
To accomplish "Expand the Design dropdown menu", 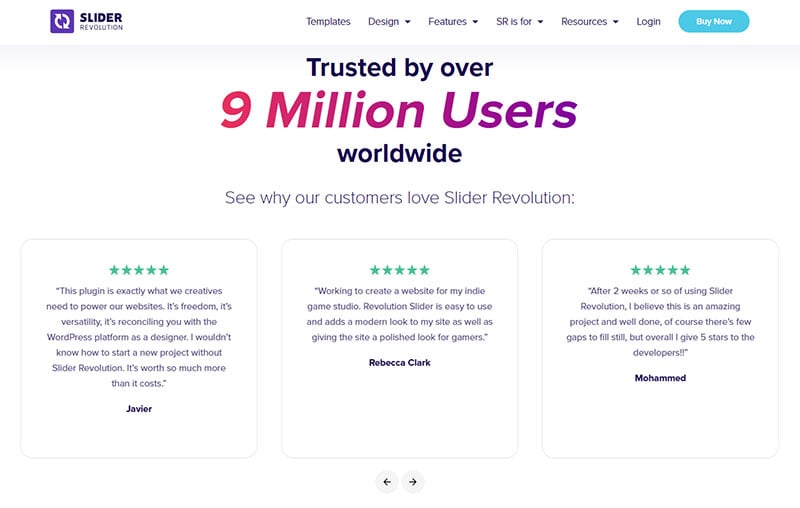I will (389, 21).
